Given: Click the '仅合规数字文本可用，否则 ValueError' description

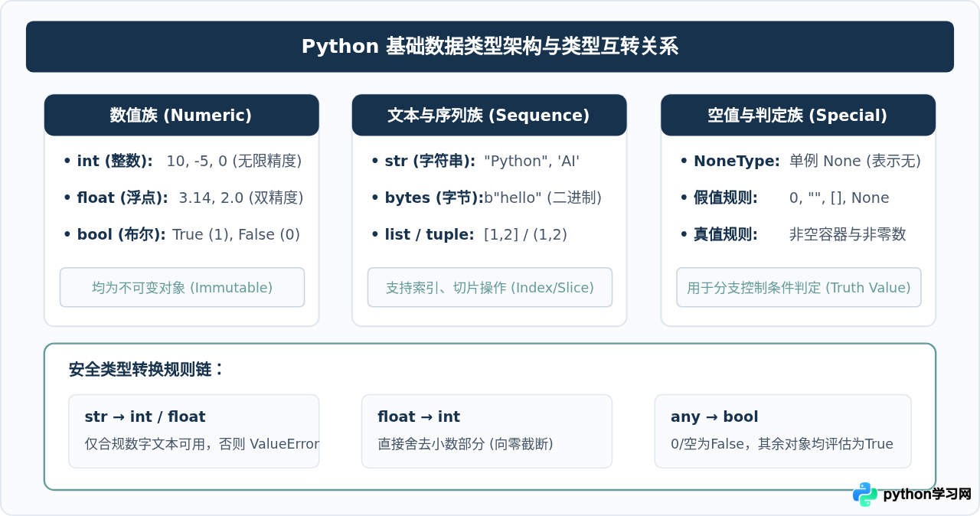Looking at the screenshot, I should (x=202, y=444).
